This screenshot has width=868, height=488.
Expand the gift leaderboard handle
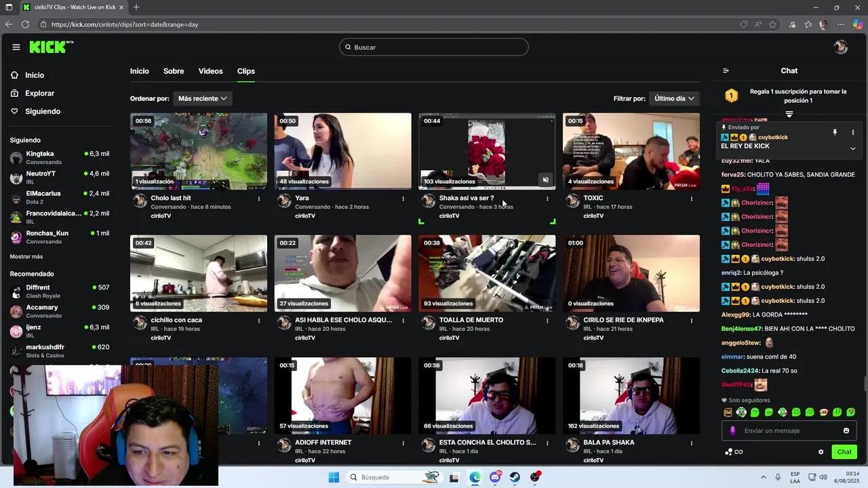(789, 114)
